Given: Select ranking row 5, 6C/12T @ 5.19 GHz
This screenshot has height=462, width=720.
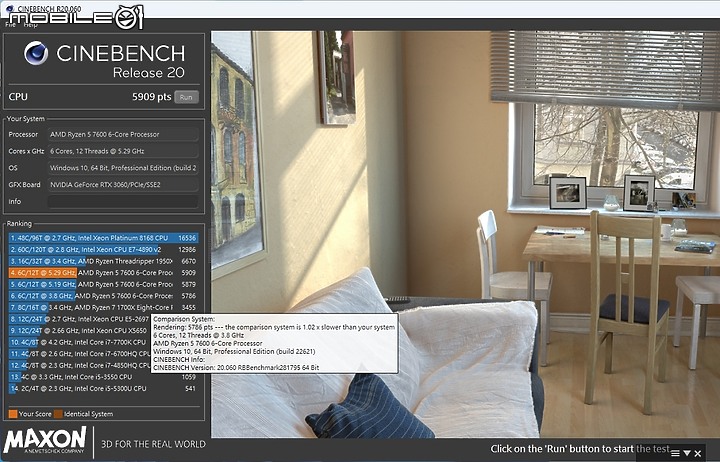Looking at the screenshot, I should click(x=103, y=284).
